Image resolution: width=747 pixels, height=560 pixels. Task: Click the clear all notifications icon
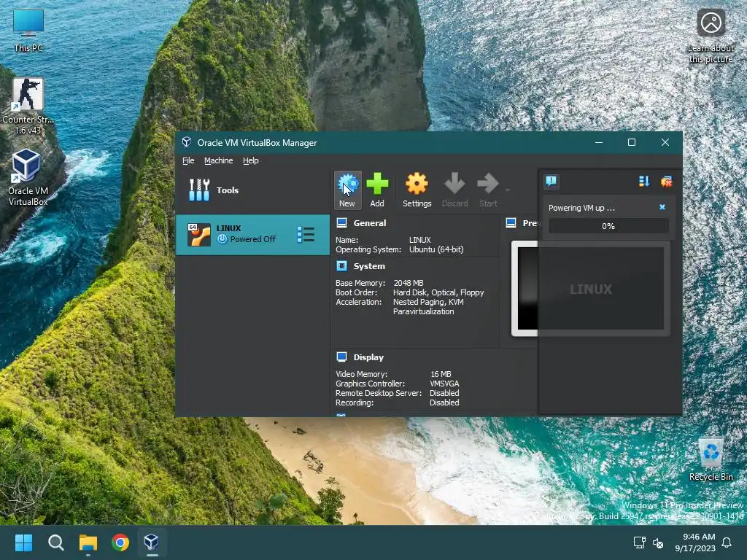666,182
